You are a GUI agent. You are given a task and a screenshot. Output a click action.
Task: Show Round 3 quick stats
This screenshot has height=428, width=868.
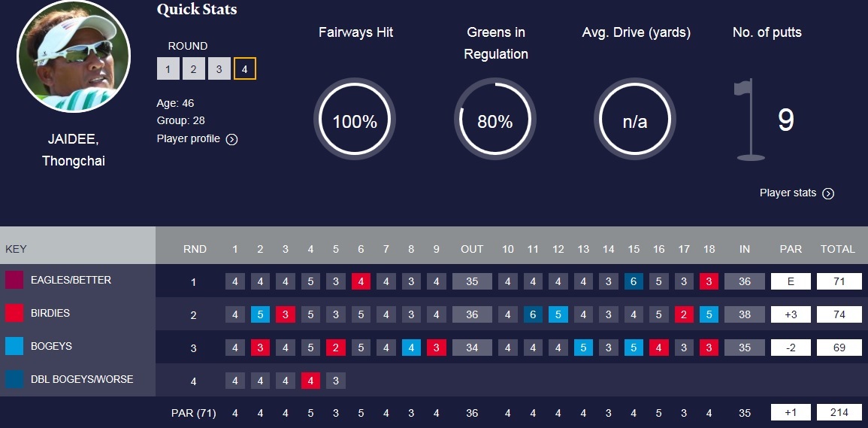pos(219,69)
